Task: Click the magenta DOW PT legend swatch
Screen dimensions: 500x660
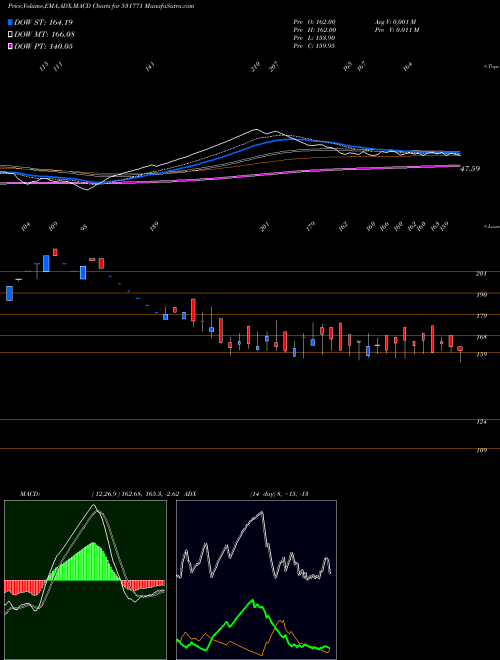Action: click(10, 46)
